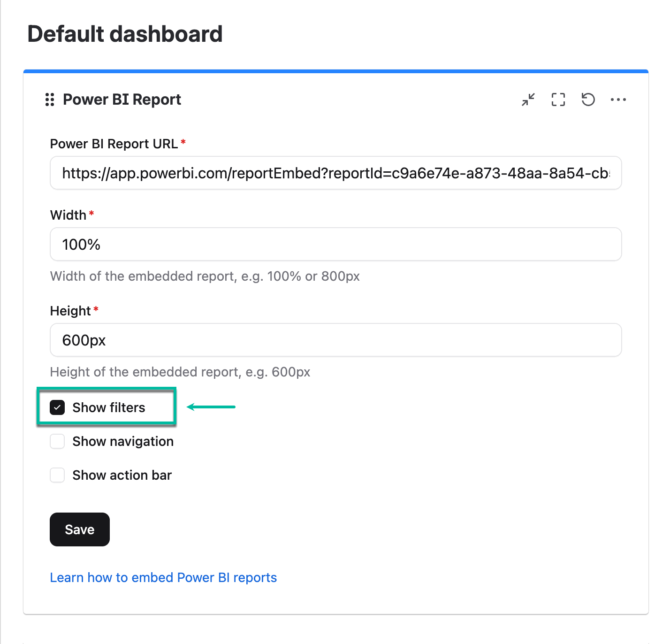The width and height of the screenshot is (670, 644).
Task: Click the Save button
Action: click(x=80, y=529)
